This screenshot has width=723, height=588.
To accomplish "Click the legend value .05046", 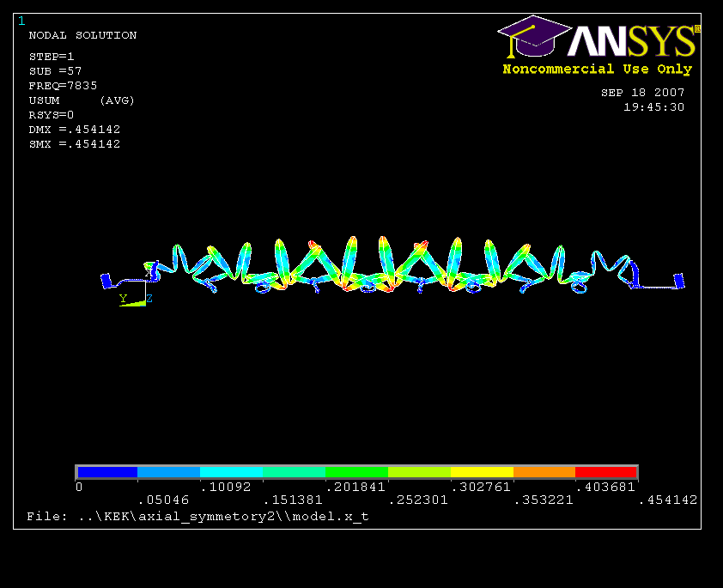I will tap(164, 500).
